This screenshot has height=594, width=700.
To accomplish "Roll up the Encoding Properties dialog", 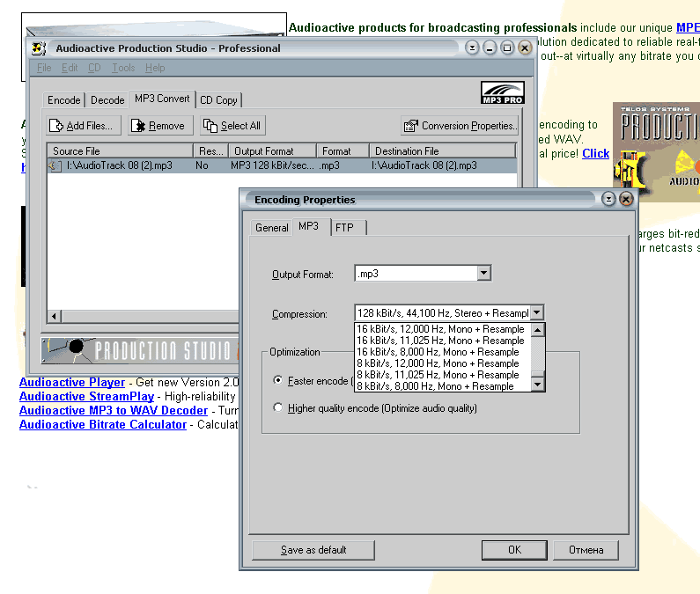I will click(x=608, y=199).
